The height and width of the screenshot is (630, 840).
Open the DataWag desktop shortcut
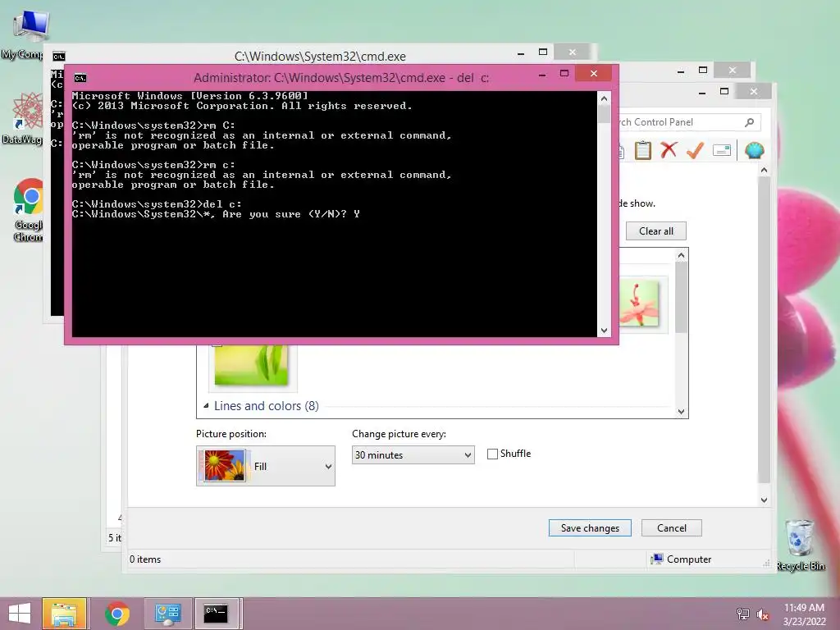click(x=24, y=118)
